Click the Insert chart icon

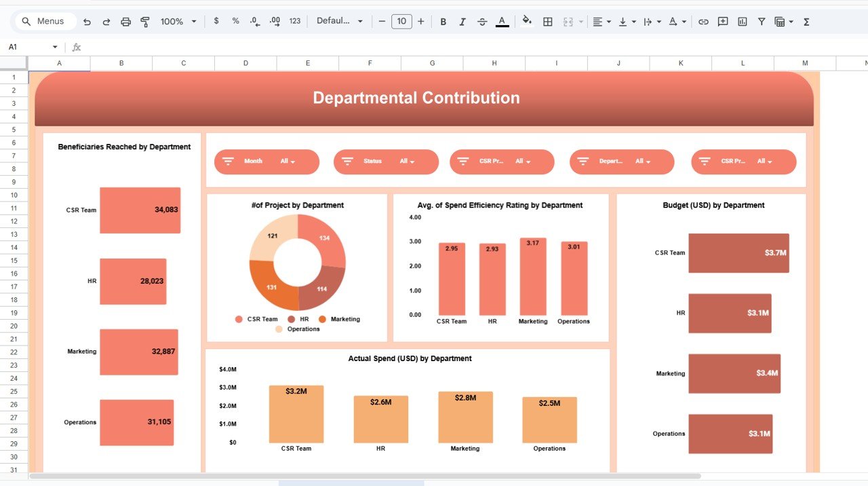743,22
